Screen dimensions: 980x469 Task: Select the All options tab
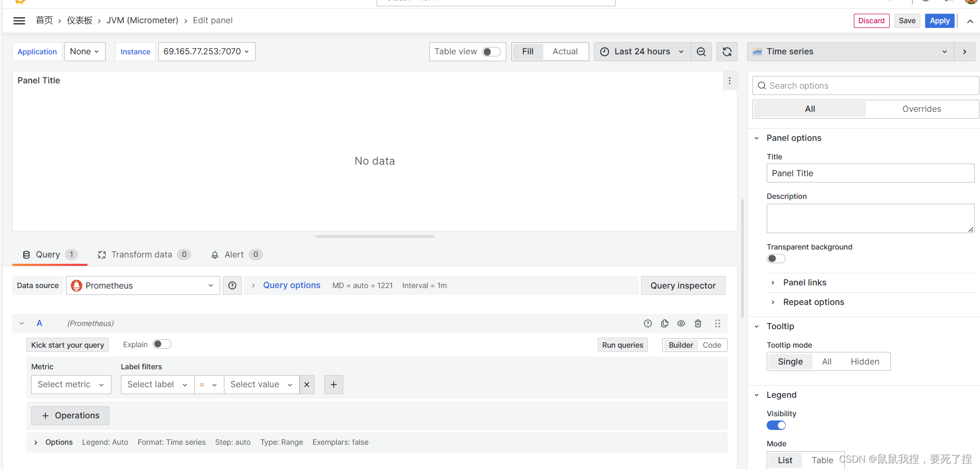[x=810, y=109]
